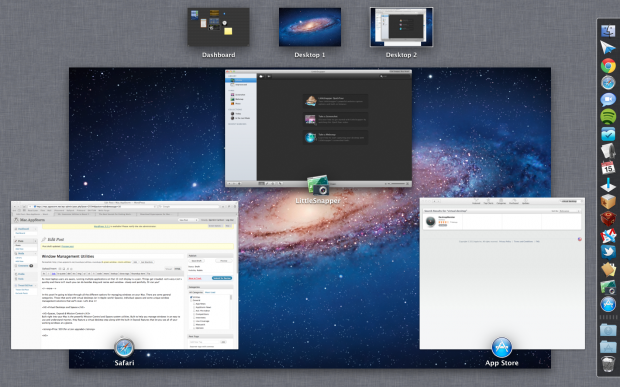Switch to HTML editor tab in WordPress
The height and width of the screenshot is (387, 620).
(178, 269)
